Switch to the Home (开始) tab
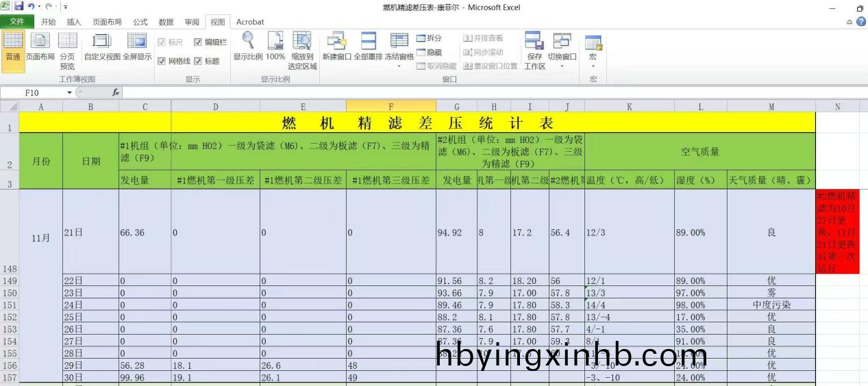 click(48, 22)
